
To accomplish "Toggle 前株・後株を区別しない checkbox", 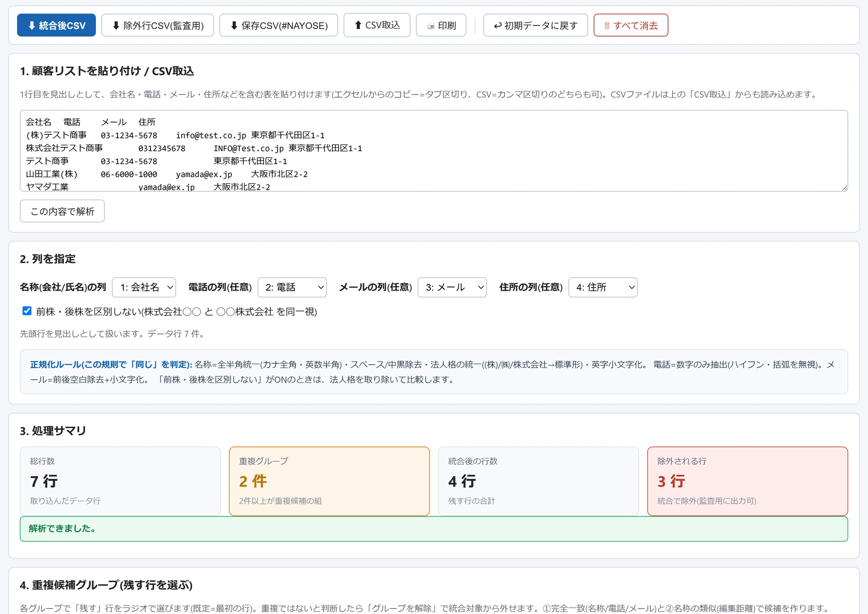I will tap(27, 311).
